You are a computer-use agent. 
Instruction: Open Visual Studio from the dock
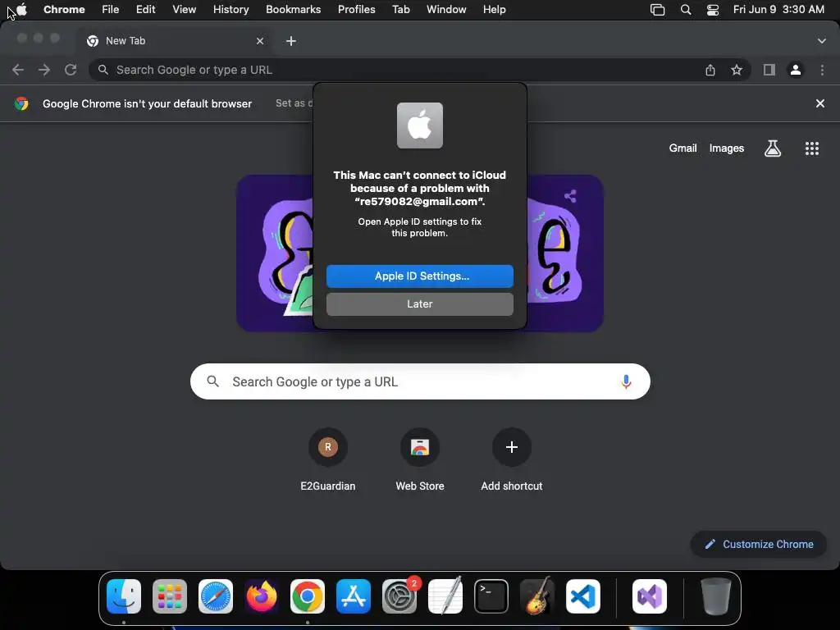(650, 596)
